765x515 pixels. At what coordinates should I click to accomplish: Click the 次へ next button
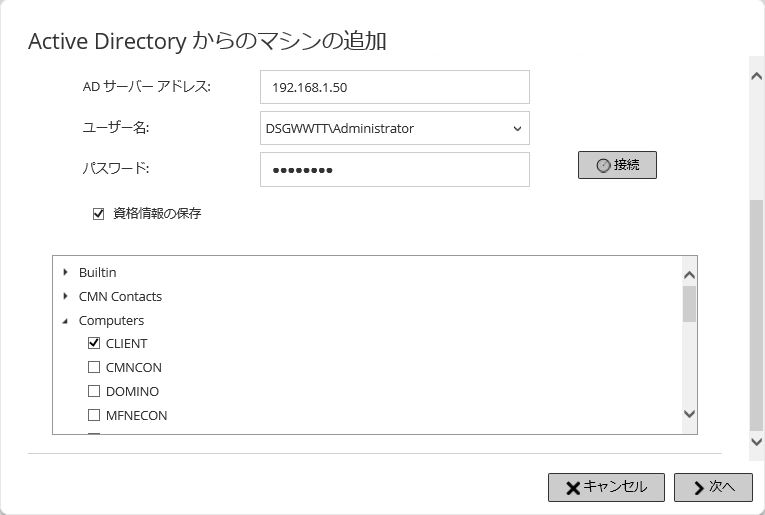tap(713, 487)
